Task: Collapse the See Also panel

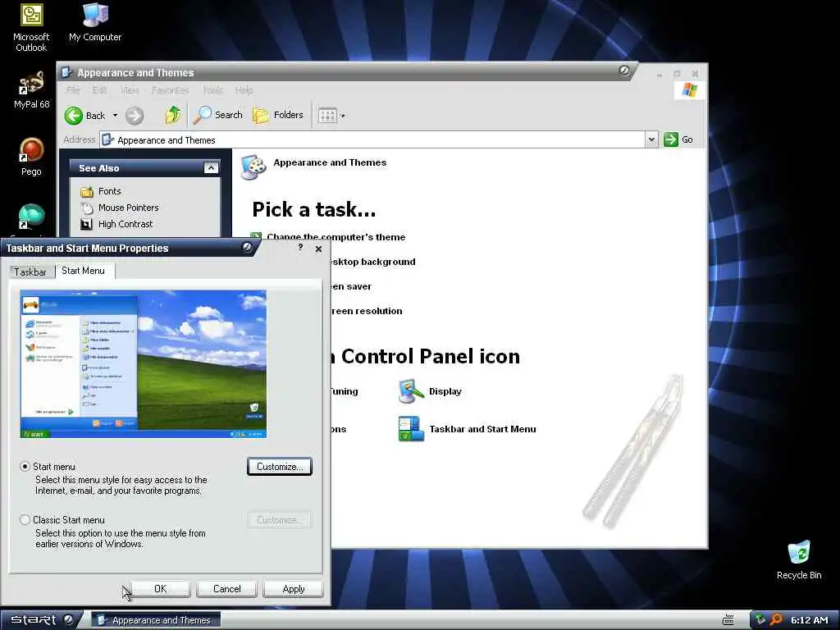Action: coord(211,168)
